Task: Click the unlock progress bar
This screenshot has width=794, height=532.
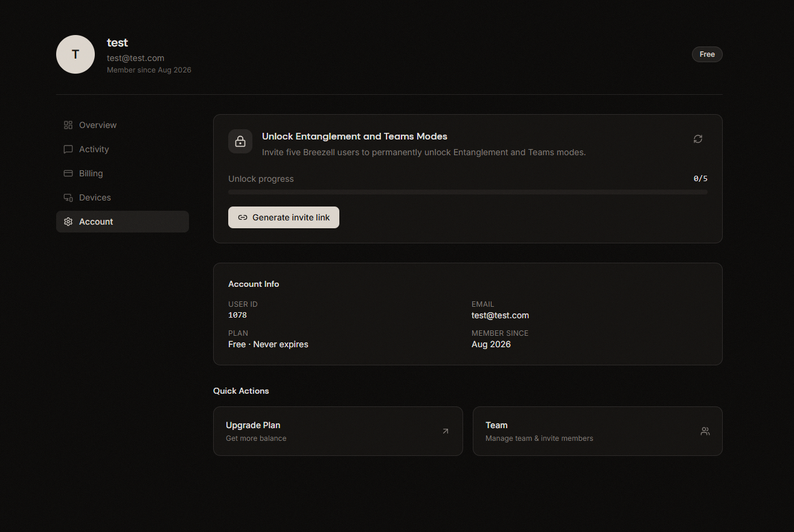Action: click(x=468, y=192)
